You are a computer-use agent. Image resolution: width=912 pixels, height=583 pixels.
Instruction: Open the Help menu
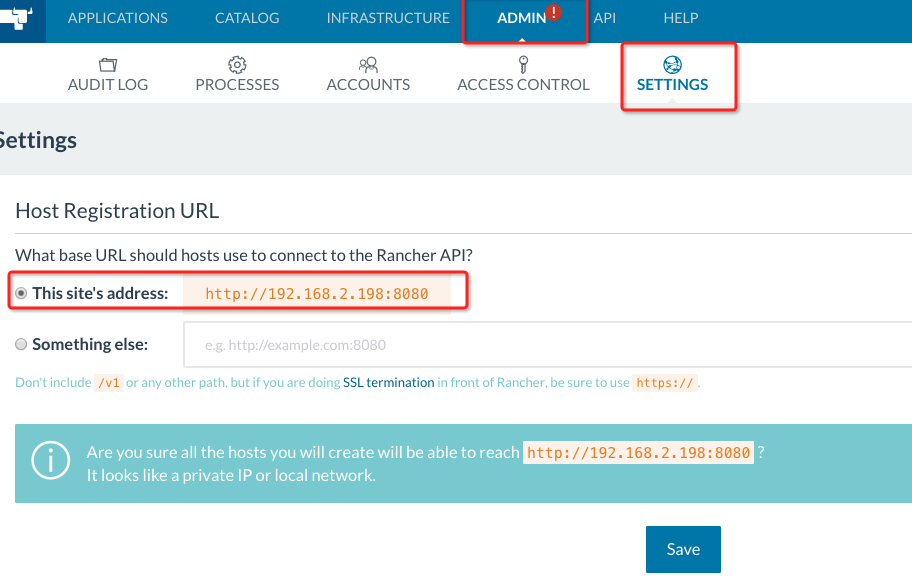(x=681, y=18)
